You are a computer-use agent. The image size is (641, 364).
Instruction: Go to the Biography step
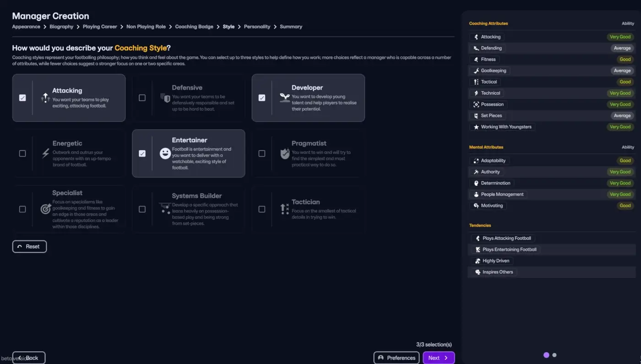[61, 27]
